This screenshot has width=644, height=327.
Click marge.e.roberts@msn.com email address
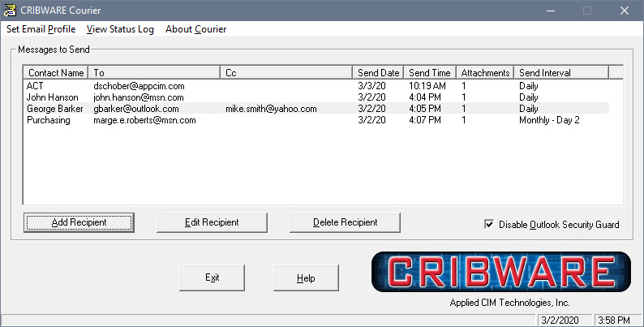pos(144,120)
